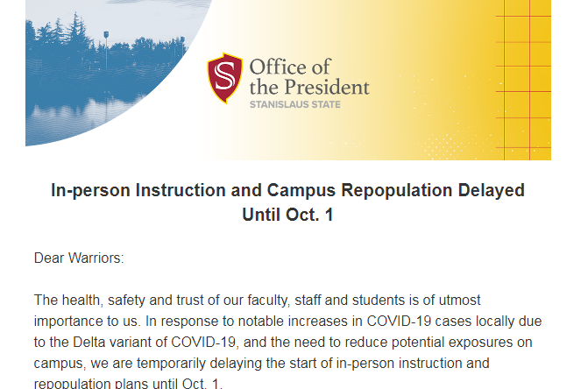Click the "Dear Warriors:" greeting
The image size is (588, 389).
78,258
